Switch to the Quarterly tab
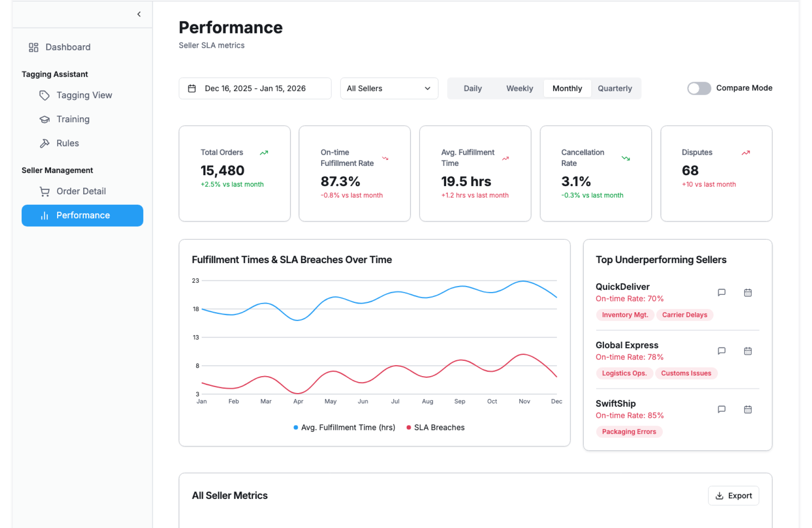Image resolution: width=812 pixels, height=528 pixels. click(614, 88)
